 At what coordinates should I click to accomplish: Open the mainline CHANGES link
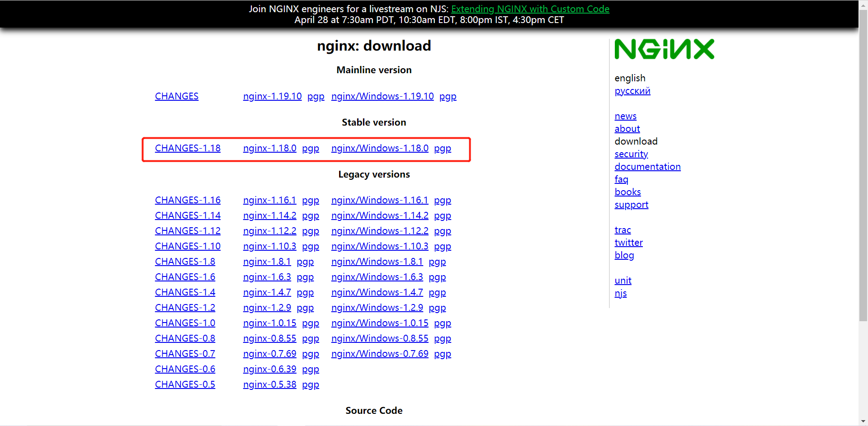click(x=177, y=96)
